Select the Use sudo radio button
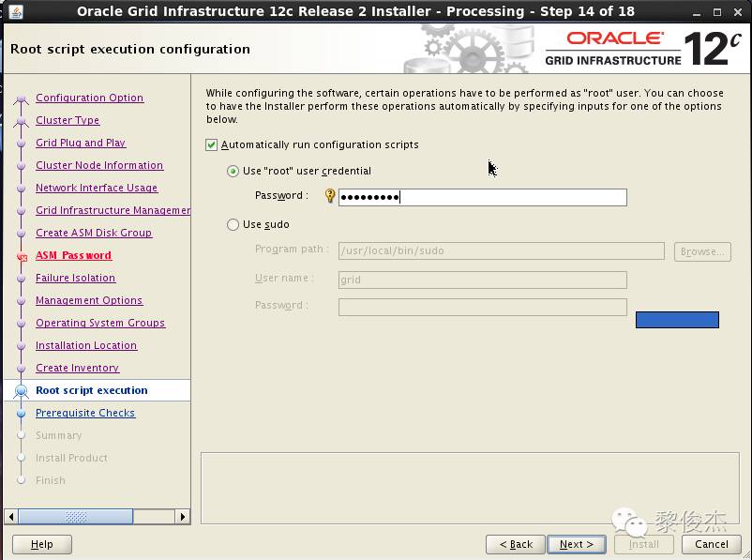This screenshot has height=560, width=752. [x=233, y=224]
